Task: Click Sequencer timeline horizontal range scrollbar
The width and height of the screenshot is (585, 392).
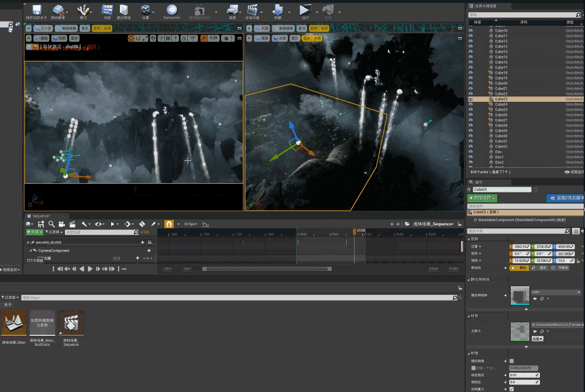Action: [x=267, y=269]
